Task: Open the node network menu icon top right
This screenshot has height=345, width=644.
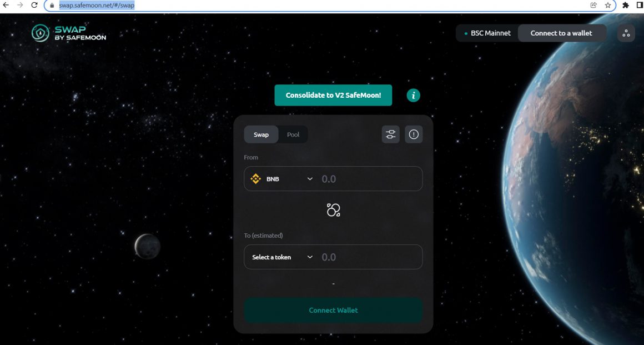Action: pos(626,33)
